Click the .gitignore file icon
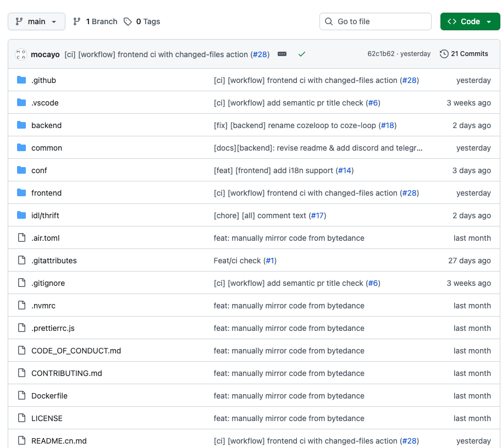 [21, 283]
